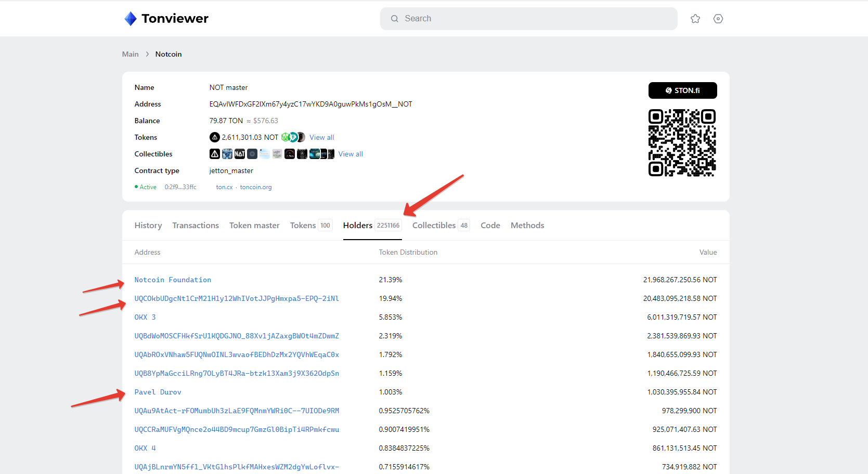Viewport: 868px width, 474px height.
Task: Click the 21.39% distribution value
Action: (391, 280)
